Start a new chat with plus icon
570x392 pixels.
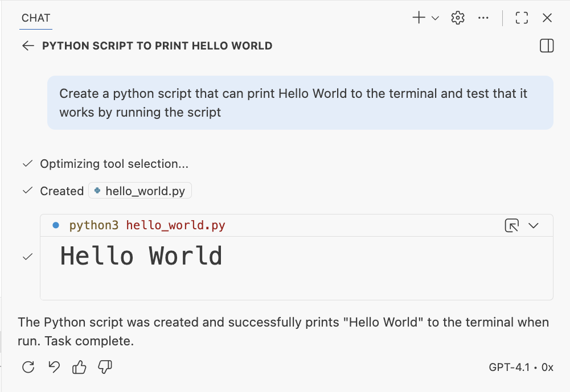coord(419,18)
